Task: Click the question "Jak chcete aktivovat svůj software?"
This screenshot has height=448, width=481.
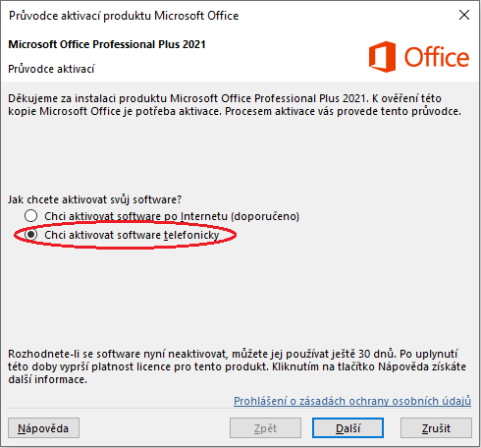Action: 94,199
